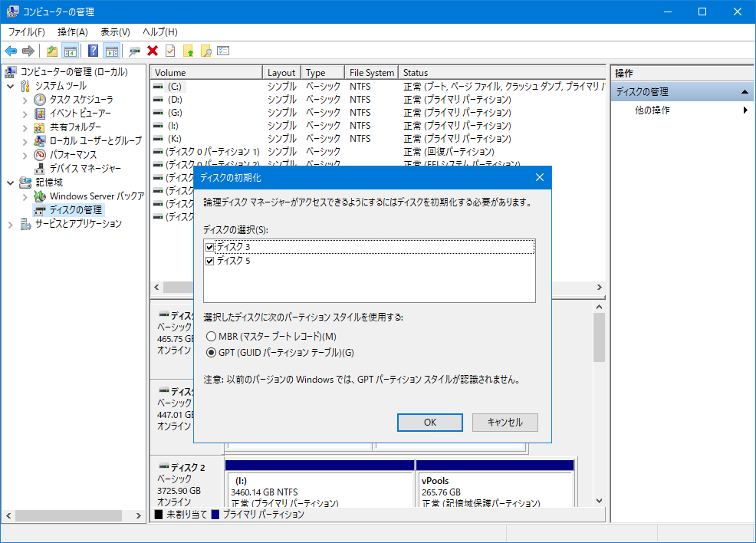Click the folder up-one-level toolbar icon
Image resolution: width=756 pixels, height=543 pixels.
(51, 51)
